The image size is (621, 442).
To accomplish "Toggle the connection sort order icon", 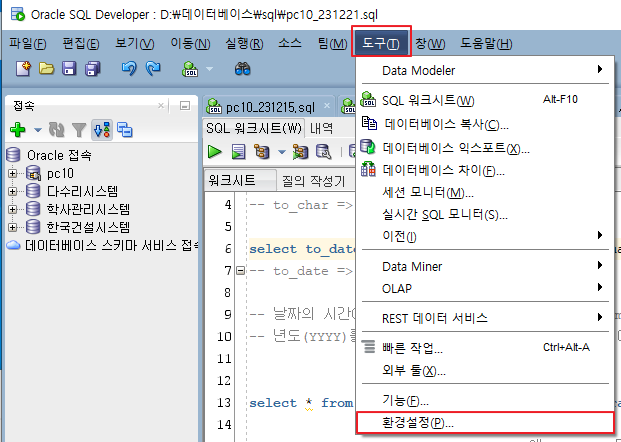I will coord(102,130).
